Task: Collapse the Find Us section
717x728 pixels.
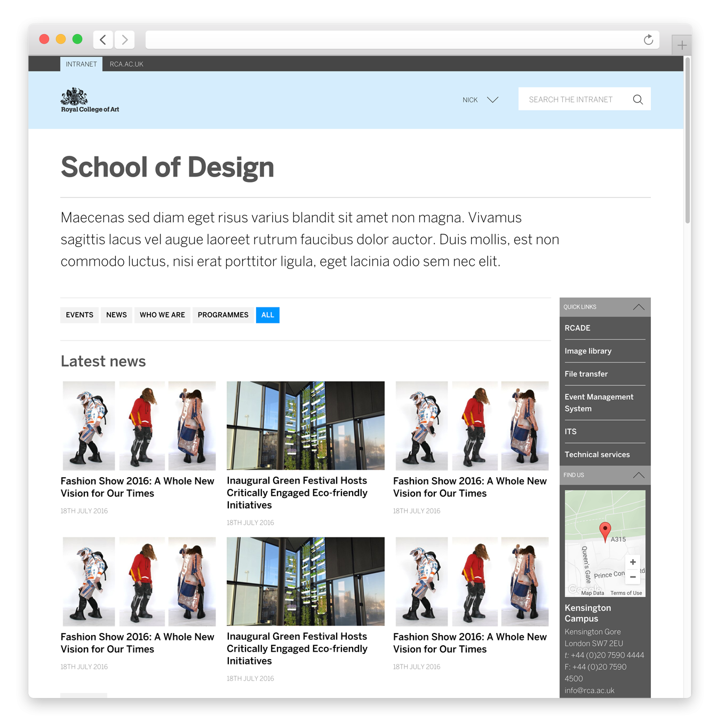Action: click(x=639, y=475)
